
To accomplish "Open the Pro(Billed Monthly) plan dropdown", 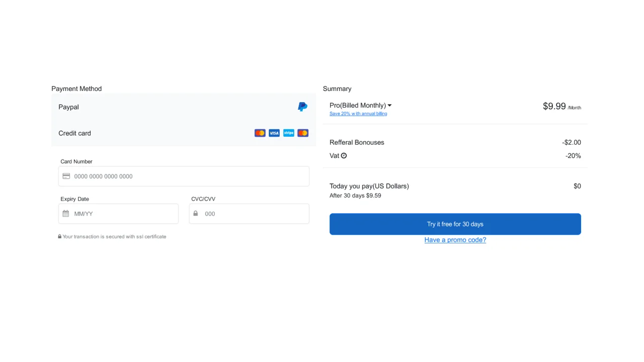I will pyautogui.click(x=361, y=106).
